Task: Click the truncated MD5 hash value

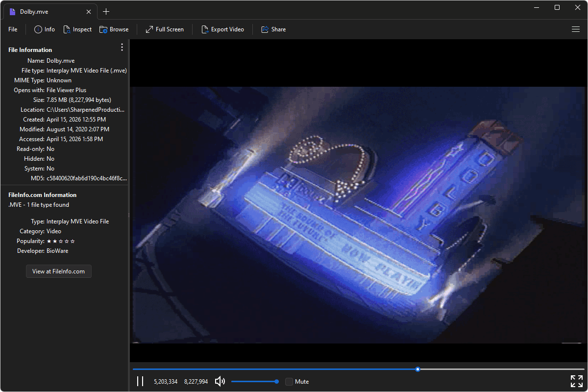Action: point(86,178)
